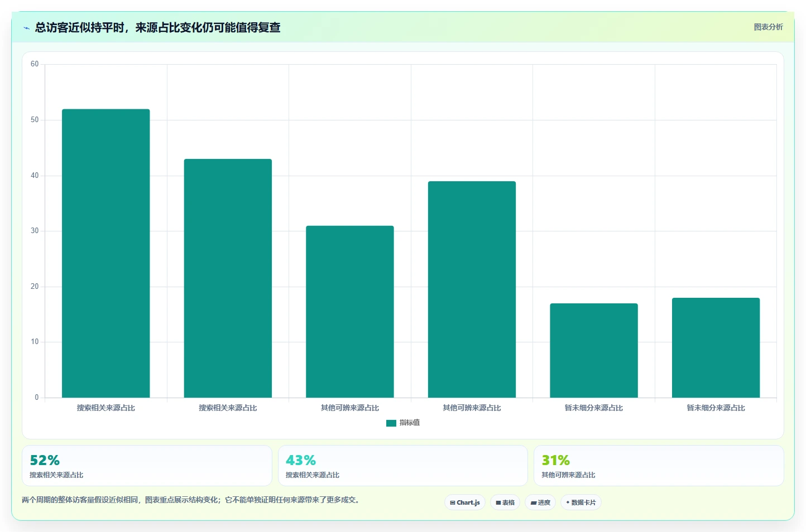This screenshot has height=532, width=806.
Task: Click the y-axis tick label 40
Action: click(35, 176)
